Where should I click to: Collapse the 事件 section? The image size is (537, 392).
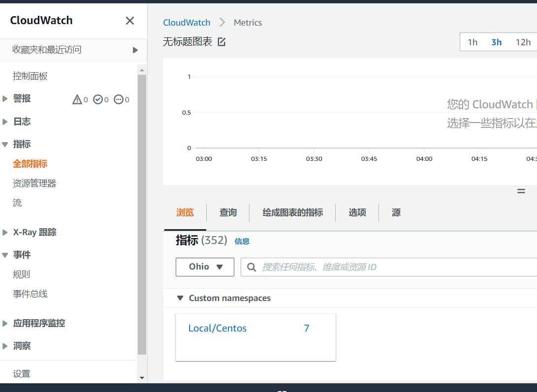click(x=5, y=255)
